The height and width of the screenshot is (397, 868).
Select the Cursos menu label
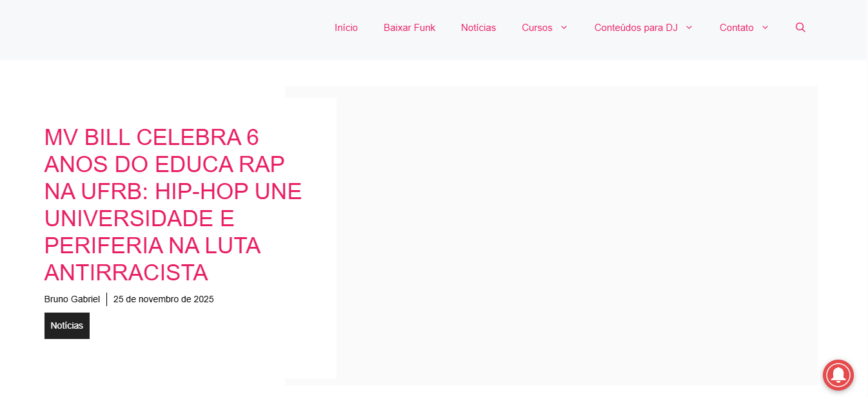coord(537,28)
